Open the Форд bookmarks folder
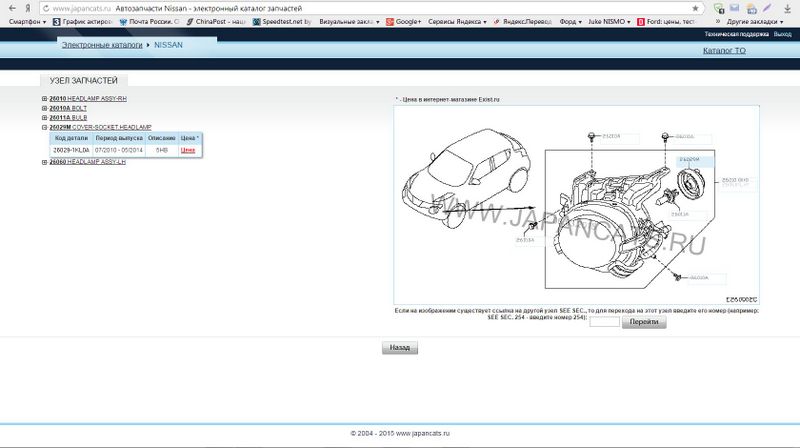 tap(570, 21)
